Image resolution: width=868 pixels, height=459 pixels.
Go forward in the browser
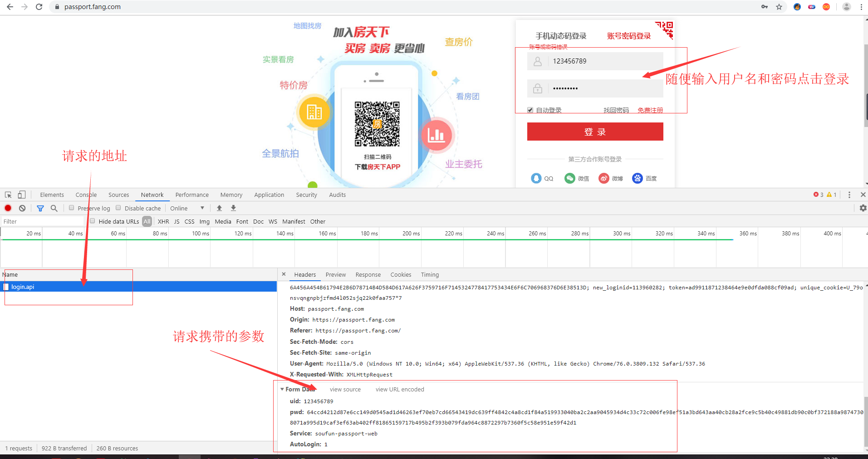[25, 7]
